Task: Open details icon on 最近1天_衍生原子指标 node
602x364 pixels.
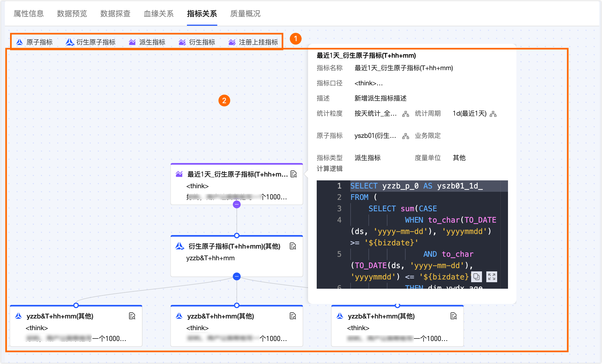Action: click(293, 174)
